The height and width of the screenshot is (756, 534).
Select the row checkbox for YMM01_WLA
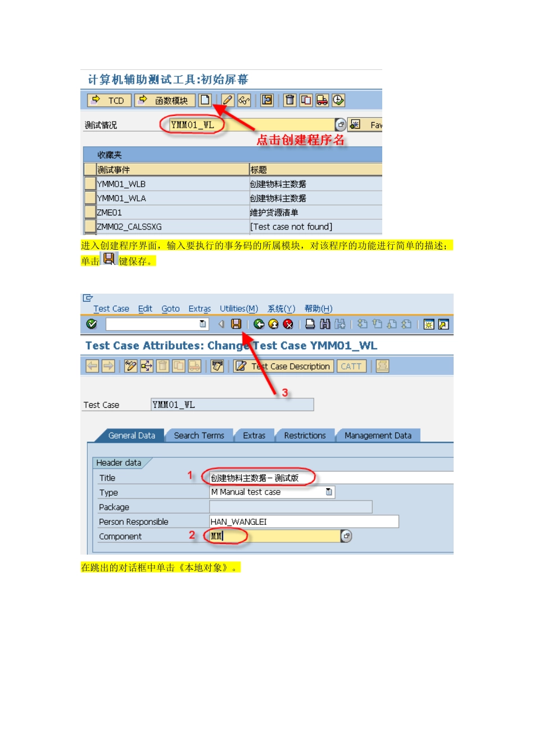coord(90,197)
